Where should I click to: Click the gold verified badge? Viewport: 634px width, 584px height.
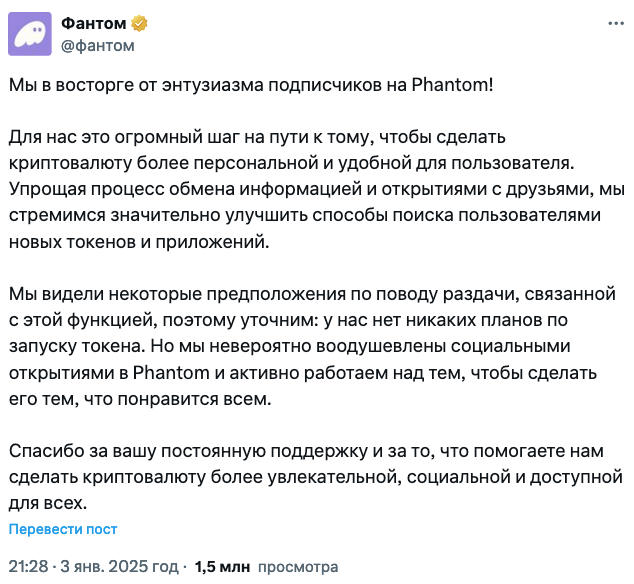[x=139, y=23]
